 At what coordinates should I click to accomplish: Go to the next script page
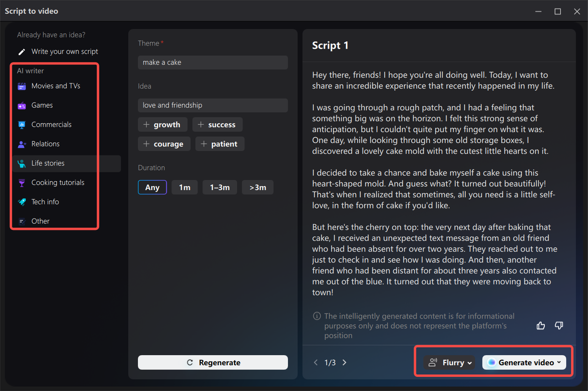[345, 362]
